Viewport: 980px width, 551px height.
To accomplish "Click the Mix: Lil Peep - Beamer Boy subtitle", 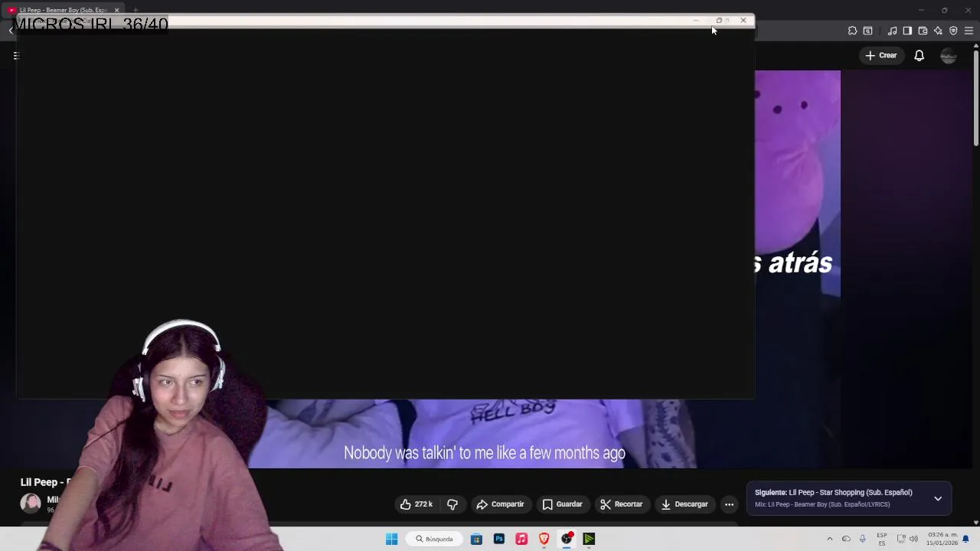I will coord(822,504).
